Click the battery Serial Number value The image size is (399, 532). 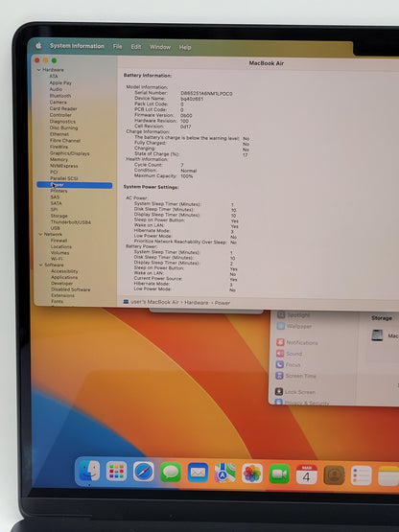[x=206, y=93]
